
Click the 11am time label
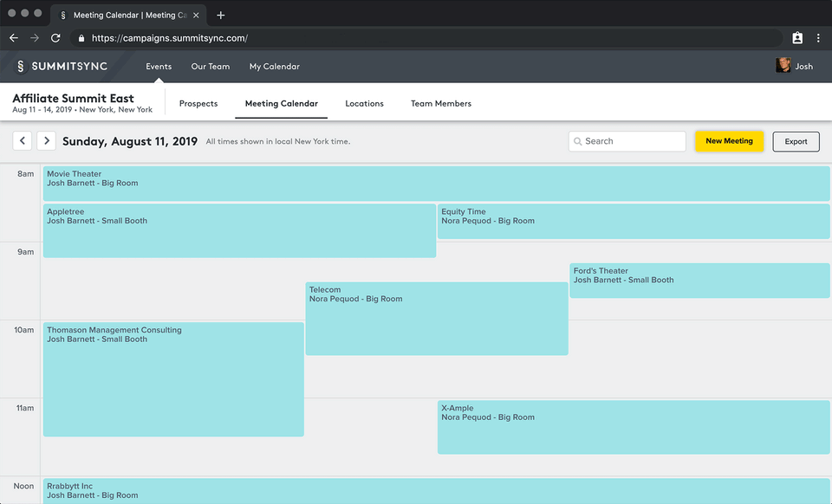(25, 408)
